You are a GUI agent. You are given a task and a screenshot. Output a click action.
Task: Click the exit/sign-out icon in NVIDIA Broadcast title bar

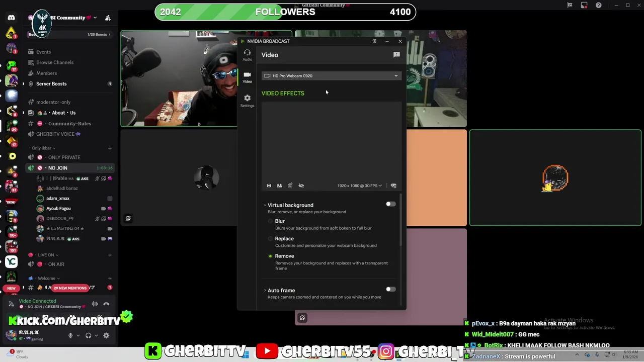tap(374, 41)
